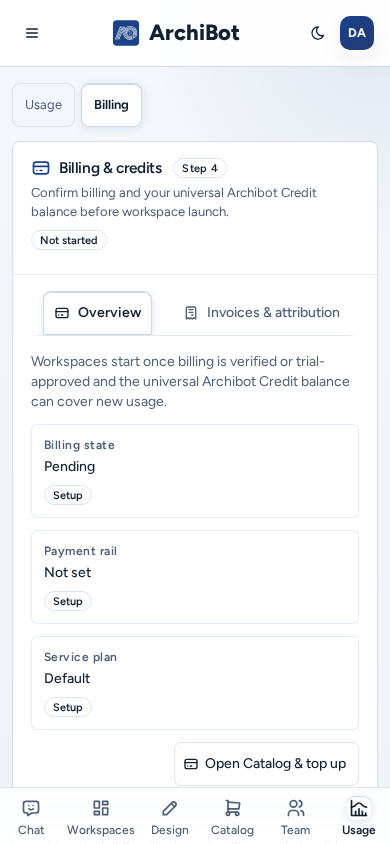The width and height of the screenshot is (390, 844).
Task: Click Setup under Billing state
Action: [x=68, y=495]
